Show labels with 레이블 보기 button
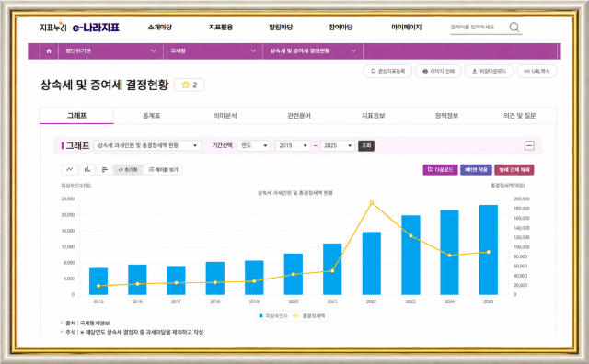The width and height of the screenshot is (589, 364). [x=163, y=170]
